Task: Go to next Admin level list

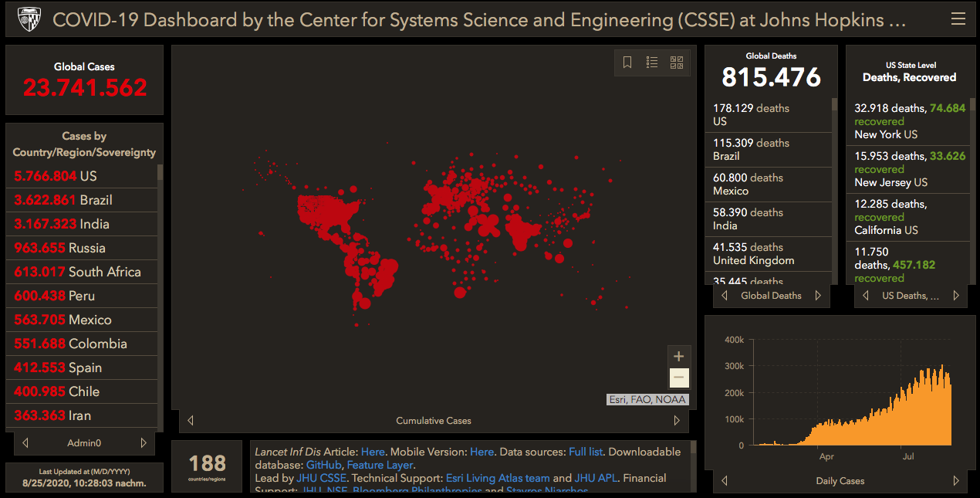Action: coord(144,443)
